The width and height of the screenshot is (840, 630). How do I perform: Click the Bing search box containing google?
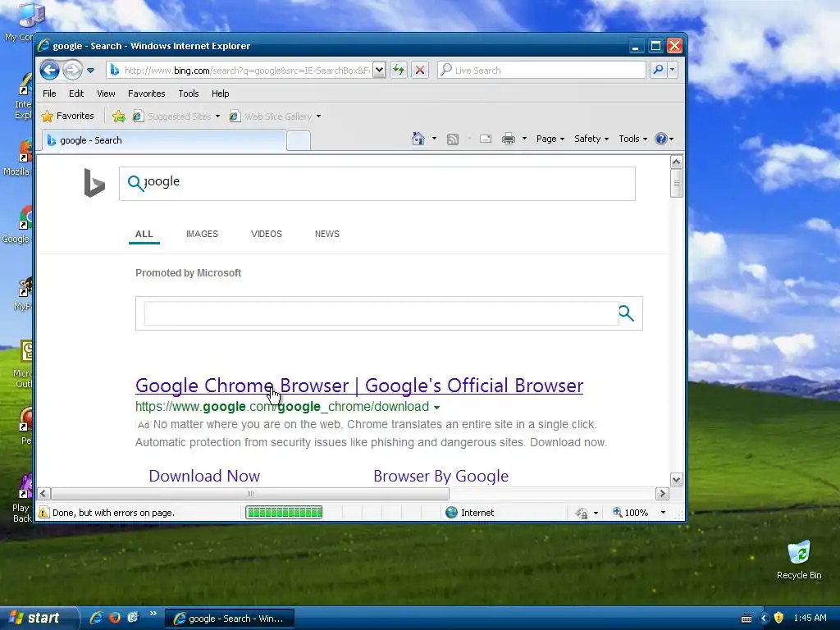pyautogui.click(x=377, y=184)
